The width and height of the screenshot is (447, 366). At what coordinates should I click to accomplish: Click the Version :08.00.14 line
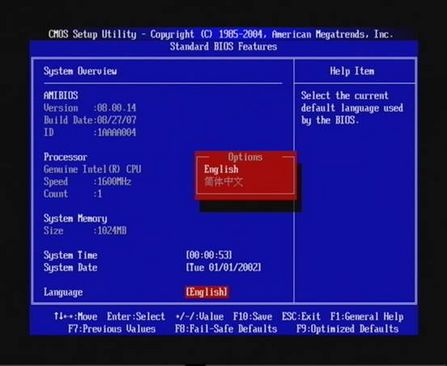(90, 108)
